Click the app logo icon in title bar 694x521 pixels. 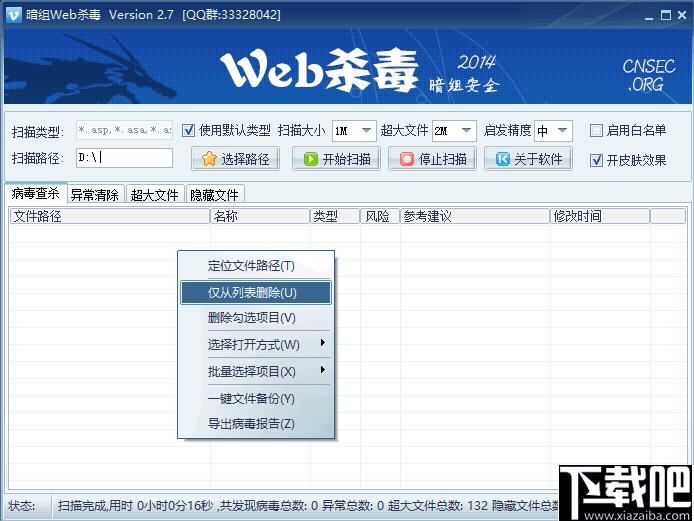14,15
